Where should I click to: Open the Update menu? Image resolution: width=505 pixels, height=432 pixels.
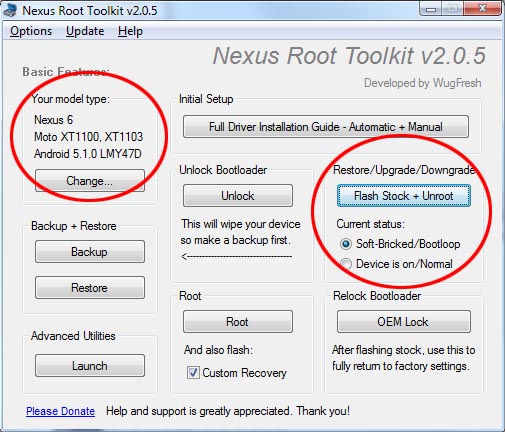[85, 31]
